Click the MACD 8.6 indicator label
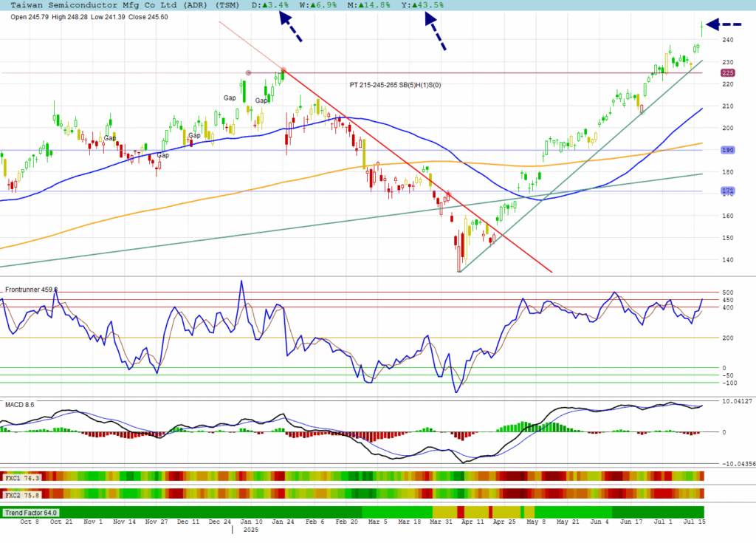Viewport: 756px width, 543px height. point(20,404)
